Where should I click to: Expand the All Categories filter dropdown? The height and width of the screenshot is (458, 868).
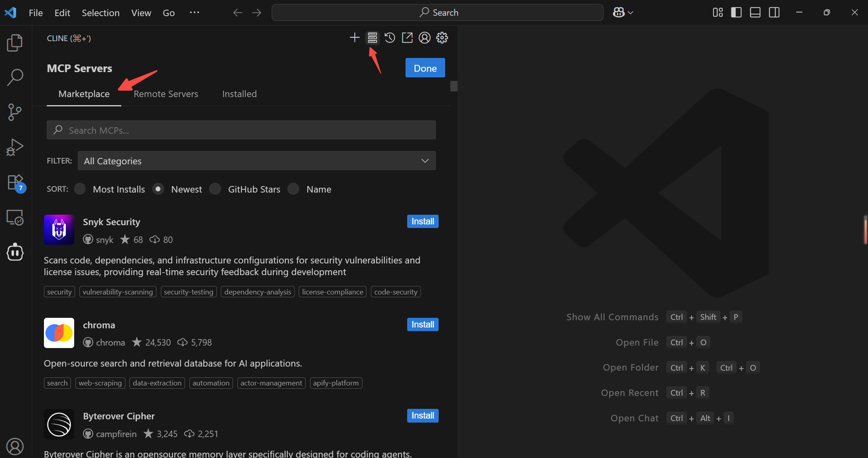coord(256,161)
